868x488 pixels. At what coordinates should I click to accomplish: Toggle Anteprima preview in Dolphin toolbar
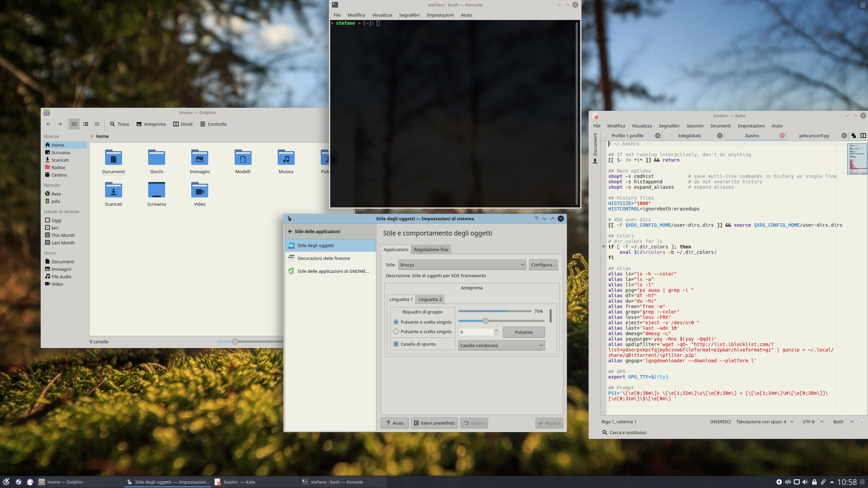(151, 124)
